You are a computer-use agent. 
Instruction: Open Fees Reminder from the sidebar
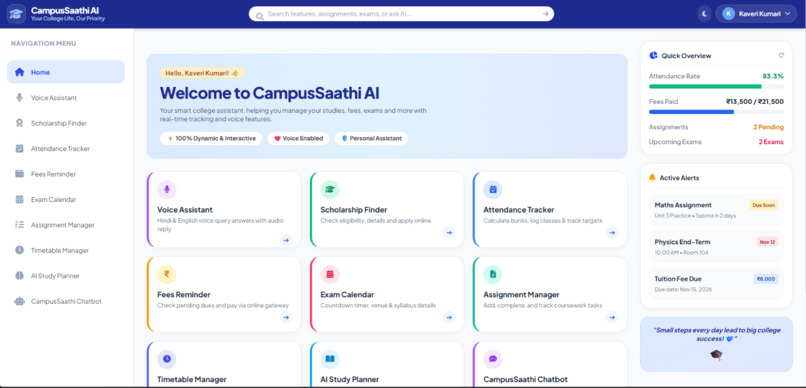(x=66, y=174)
